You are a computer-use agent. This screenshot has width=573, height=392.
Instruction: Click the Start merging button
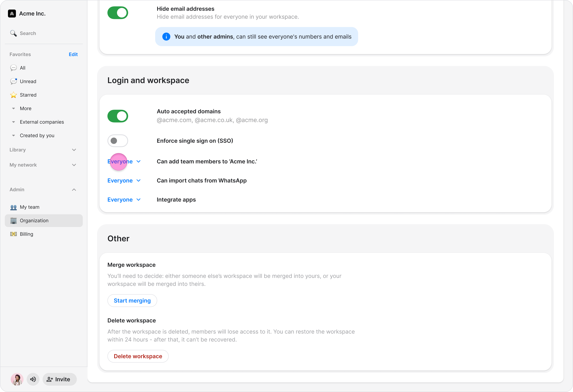click(132, 301)
